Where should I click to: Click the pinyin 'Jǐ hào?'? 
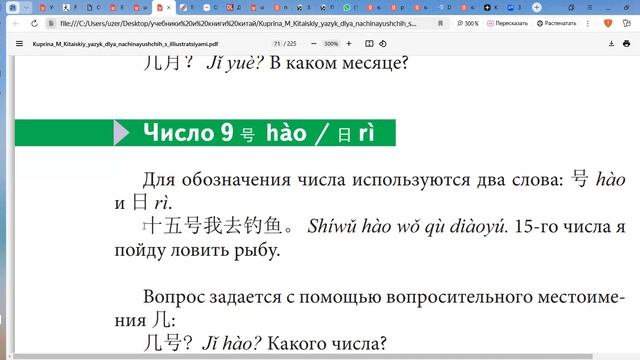(x=231, y=344)
